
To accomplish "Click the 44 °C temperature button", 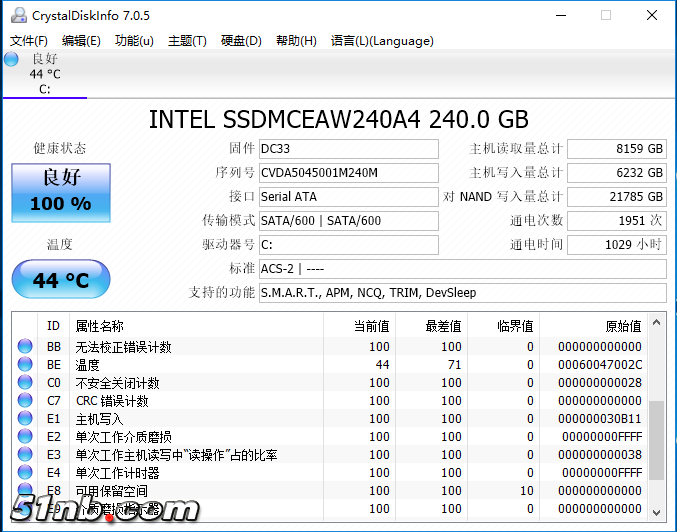I will [x=60, y=280].
